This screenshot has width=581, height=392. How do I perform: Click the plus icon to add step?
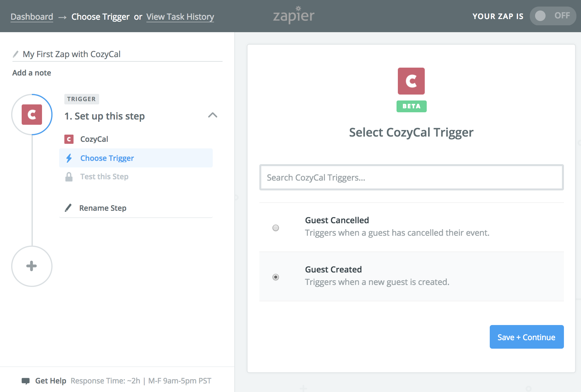pos(32,266)
